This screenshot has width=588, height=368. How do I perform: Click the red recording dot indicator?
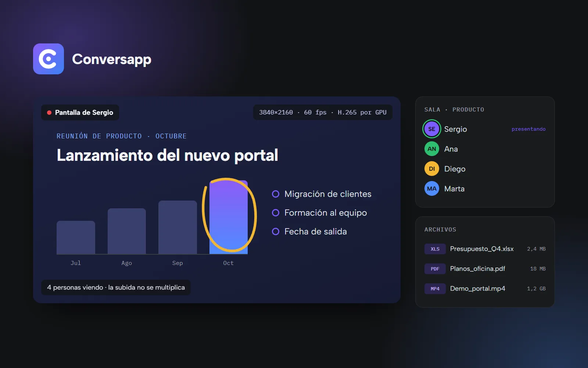(49, 113)
